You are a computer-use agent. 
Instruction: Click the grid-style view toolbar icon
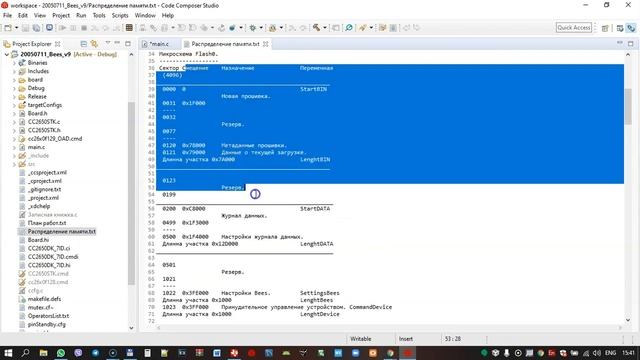click(129, 28)
